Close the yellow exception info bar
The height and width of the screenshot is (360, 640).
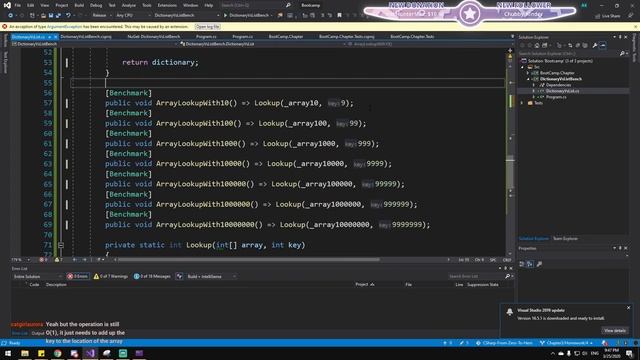(x=636, y=27)
